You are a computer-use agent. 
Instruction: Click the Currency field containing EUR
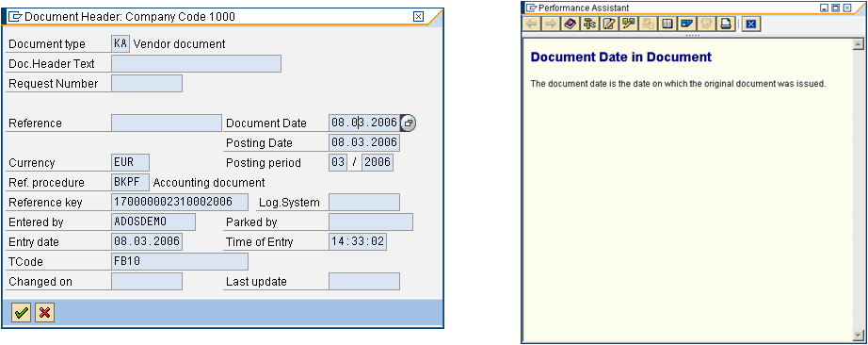131,162
